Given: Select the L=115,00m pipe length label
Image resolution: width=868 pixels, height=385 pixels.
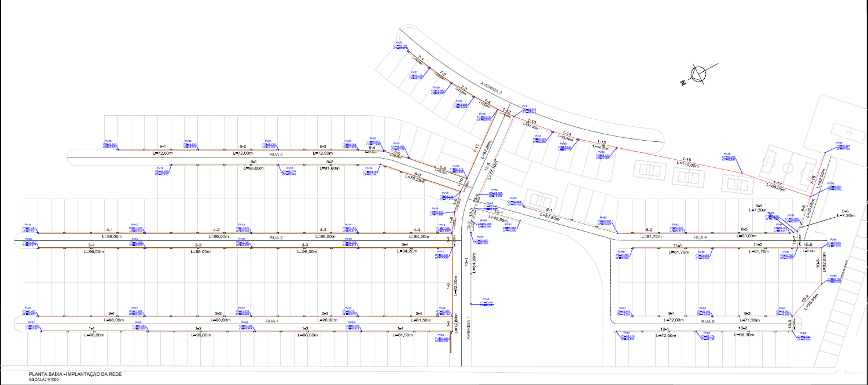Looking at the screenshot, I should [688, 165].
